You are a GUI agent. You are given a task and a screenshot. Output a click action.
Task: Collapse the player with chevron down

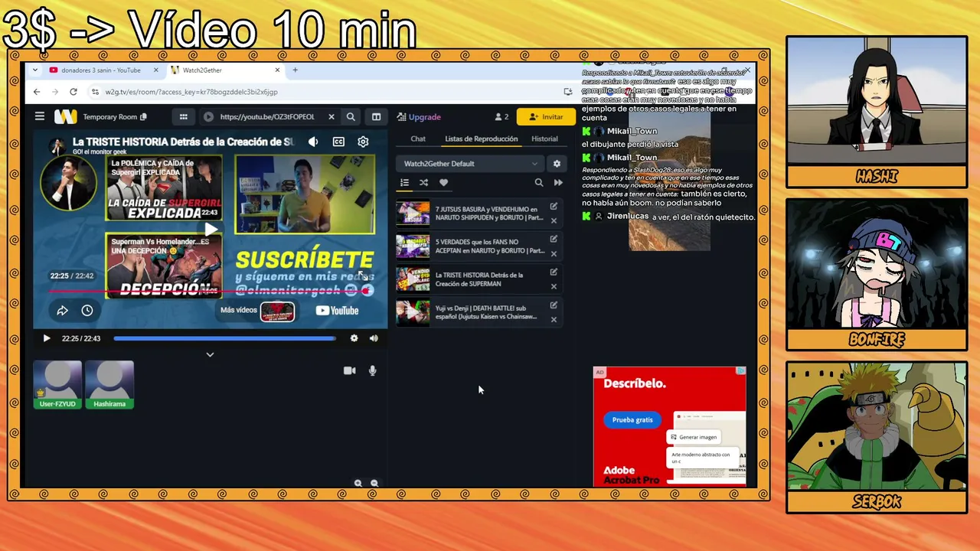(210, 354)
